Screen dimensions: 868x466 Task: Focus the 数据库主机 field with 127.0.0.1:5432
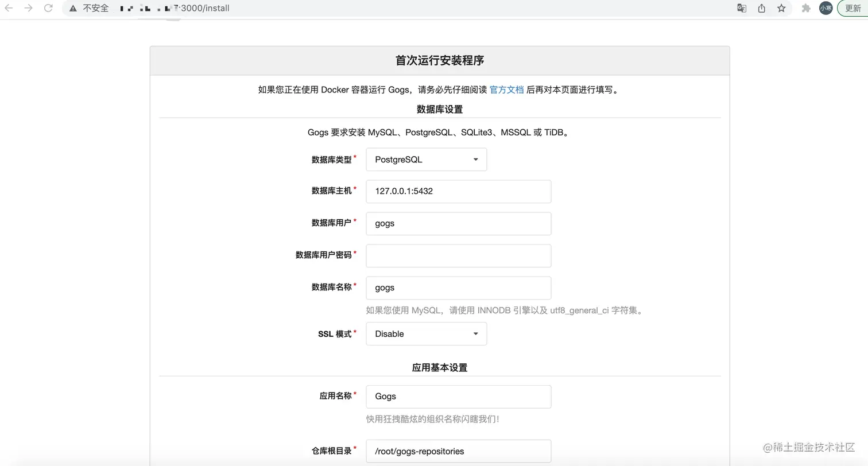click(x=459, y=192)
